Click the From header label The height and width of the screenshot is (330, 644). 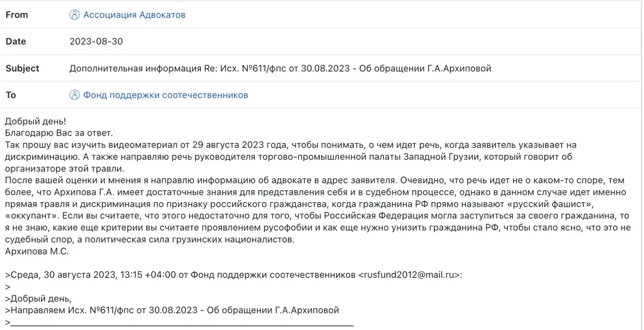click(17, 15)
